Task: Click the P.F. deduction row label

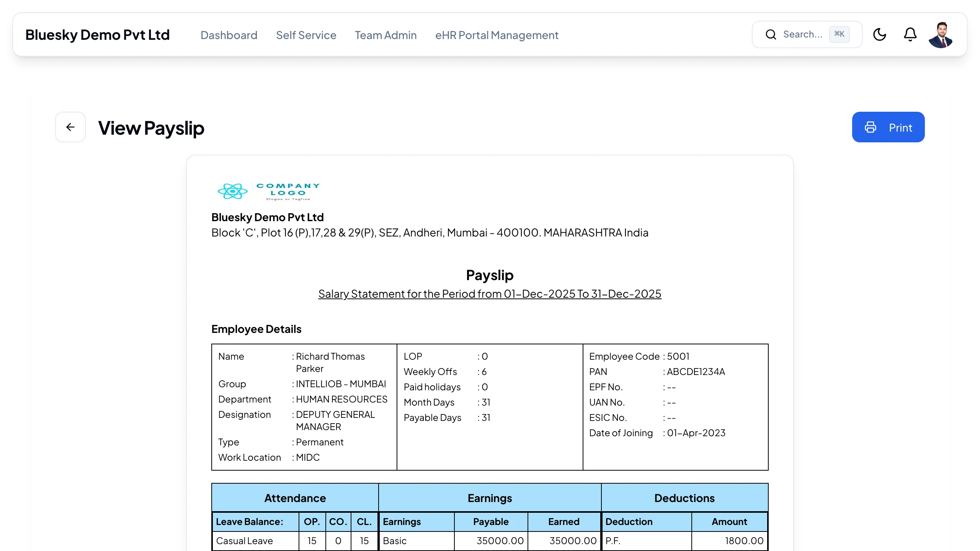Action: [612, 541]
